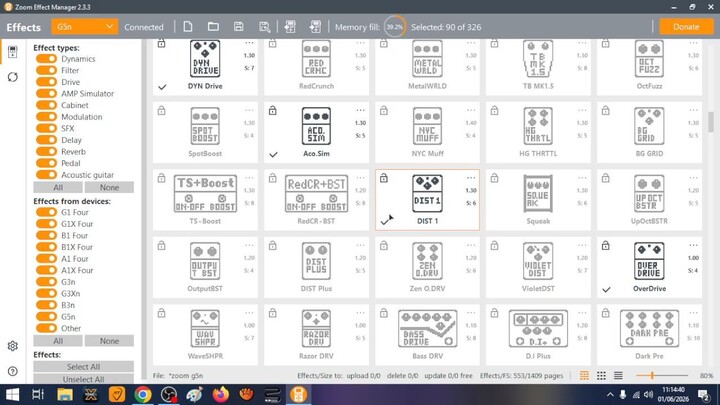Image resolution: width=720 pixels, height=405 pixels.
Task: Select the Squeak pedal image
Action: point(538,193)
